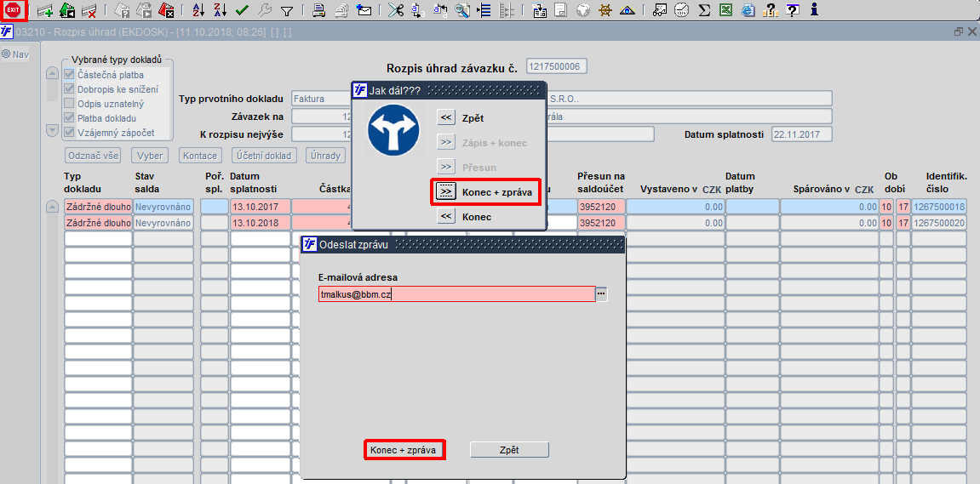Click the Sigma sum icon
Viewport: 980px width, 484px height.
pos(704,10)
